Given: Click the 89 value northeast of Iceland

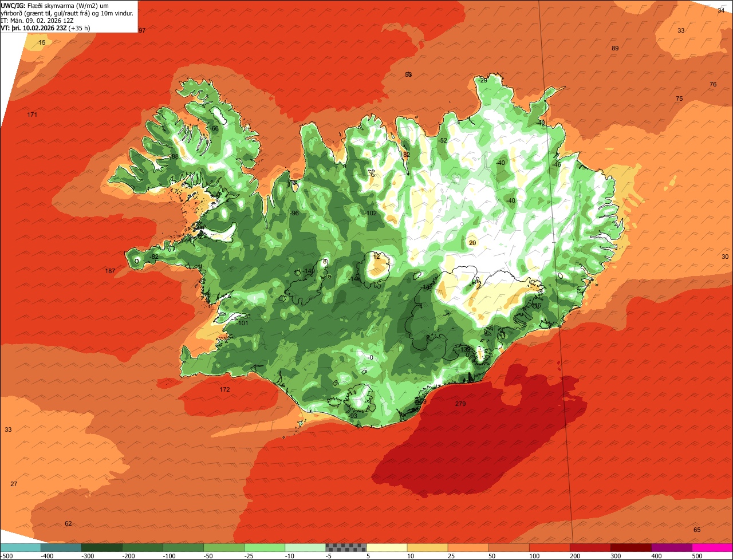Looking at the screenshot, I should (x=615, y=48).
